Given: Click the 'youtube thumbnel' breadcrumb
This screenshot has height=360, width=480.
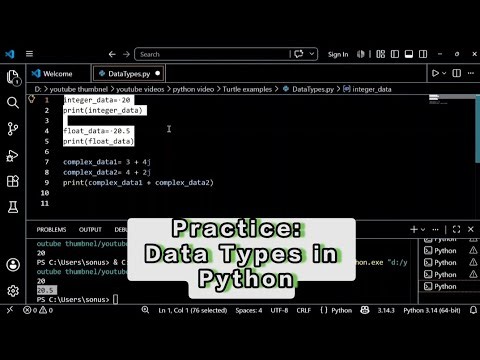Looking at the screenshot, I should click(79, 89).
